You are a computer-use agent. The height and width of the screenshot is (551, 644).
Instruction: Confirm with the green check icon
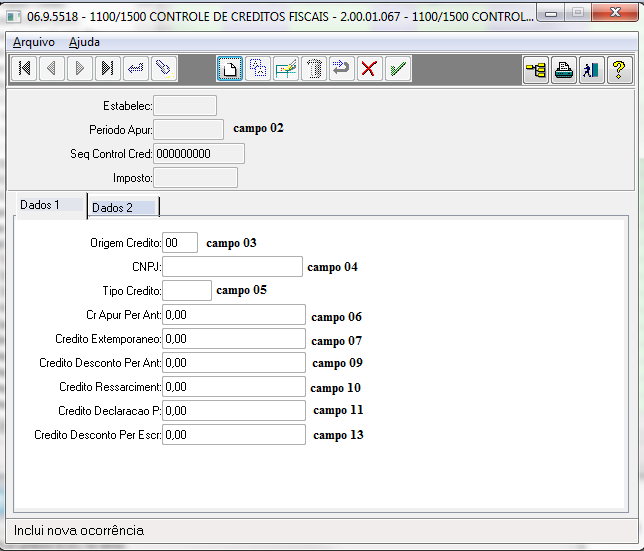point(398,69)
